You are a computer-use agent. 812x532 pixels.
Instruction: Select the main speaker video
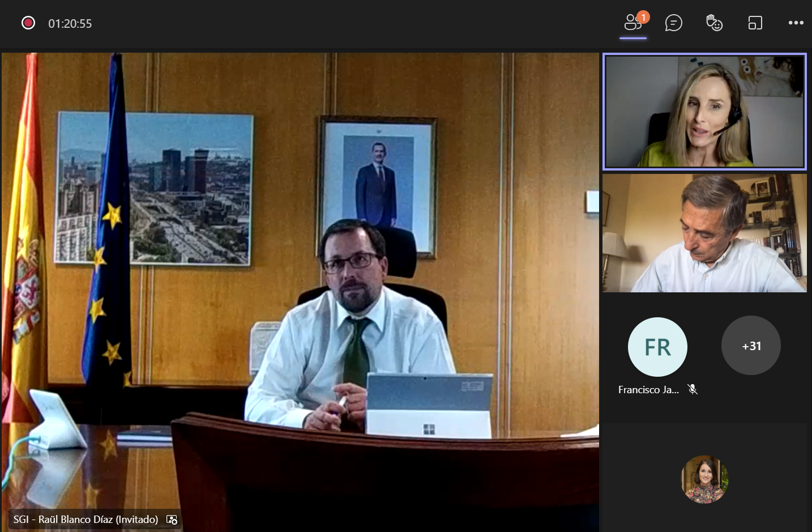(x=300, y=292)
